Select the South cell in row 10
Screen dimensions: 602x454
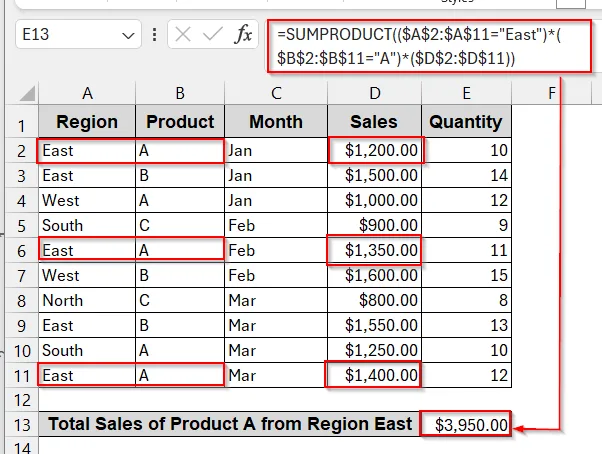pyautogui.click(x=87, y=350)
